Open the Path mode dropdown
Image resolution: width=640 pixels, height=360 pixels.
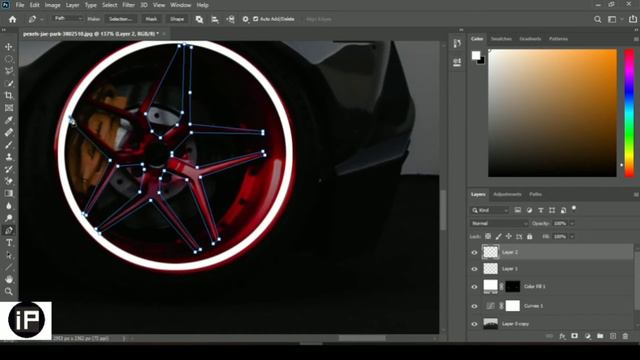pos(68,19)
